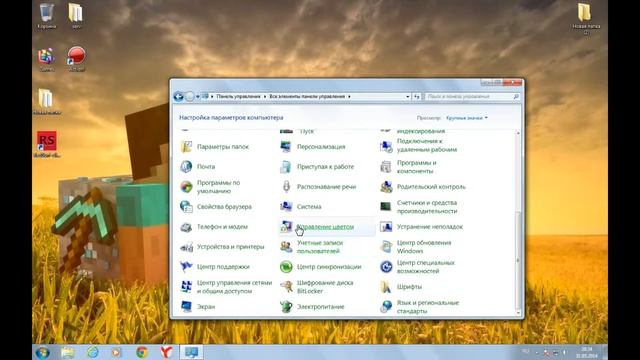The width and height of the screenshot is (640, 360).
Task: Open Управление цветом icon
Action: (x=286, y=227)
